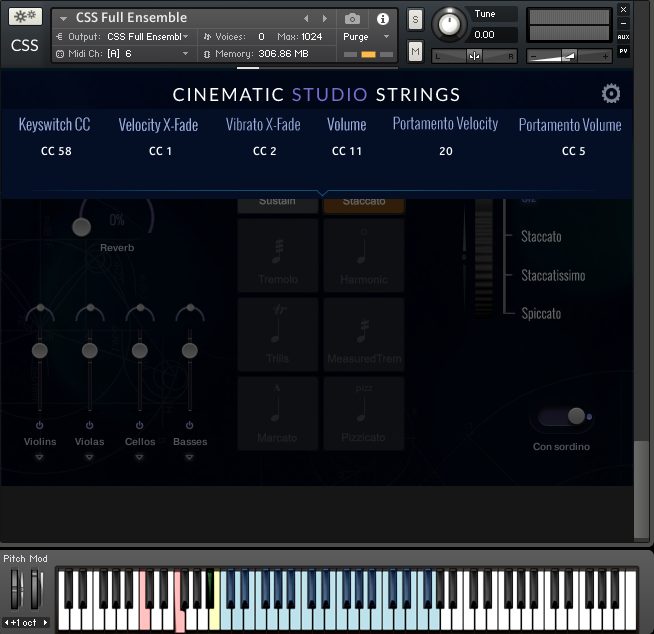
Task: Click the Pitch wheel
Action: point(16,589)
